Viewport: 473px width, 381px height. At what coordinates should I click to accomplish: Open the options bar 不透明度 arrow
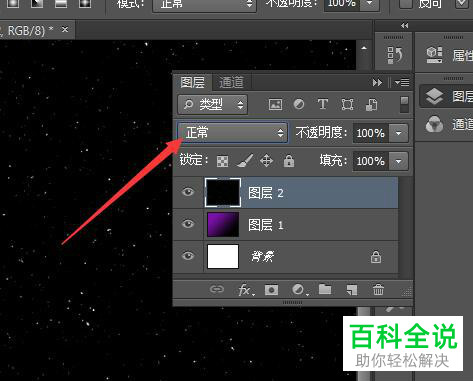(370, 4)
